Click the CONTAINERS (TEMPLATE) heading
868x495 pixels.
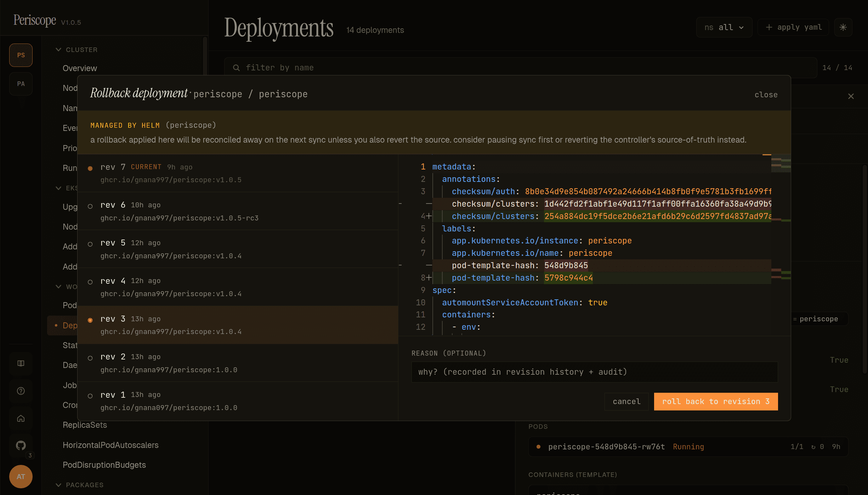pyautogui.click(x=573, y=474)
